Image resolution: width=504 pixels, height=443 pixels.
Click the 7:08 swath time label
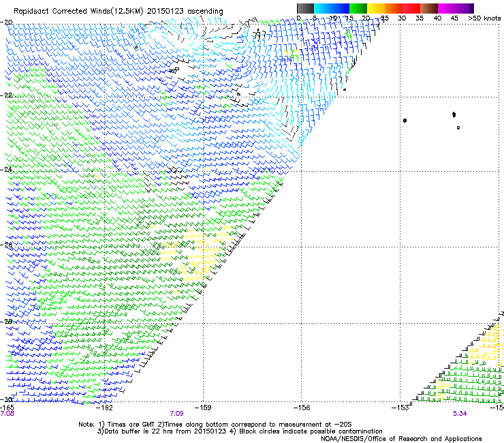(x=7, y=414)
